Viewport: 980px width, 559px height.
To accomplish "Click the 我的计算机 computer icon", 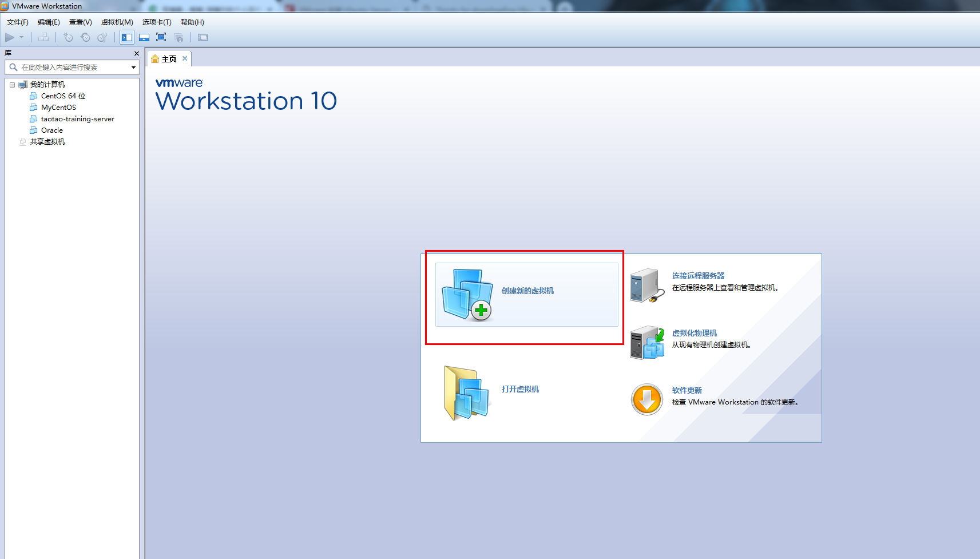I will [x=23, y=85].
